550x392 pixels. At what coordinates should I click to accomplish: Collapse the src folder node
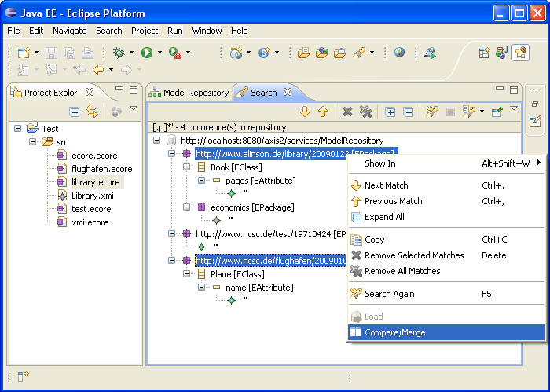click(33, 141)
